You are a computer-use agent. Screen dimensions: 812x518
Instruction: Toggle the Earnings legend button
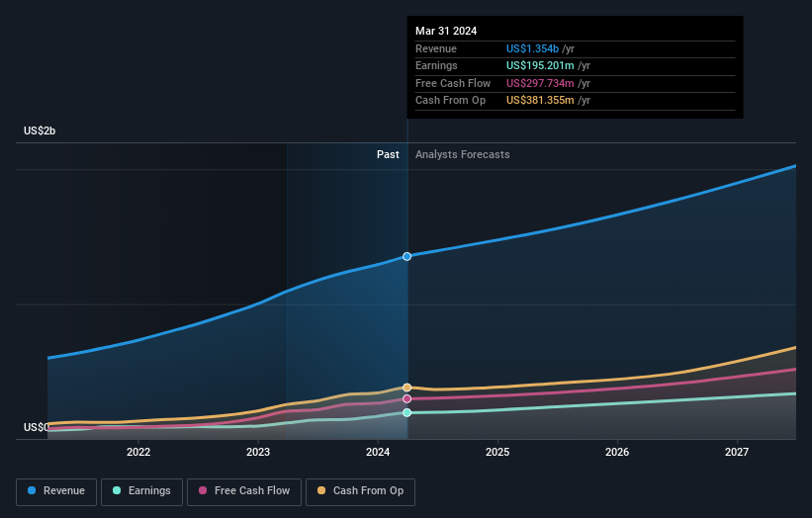click(141, 491)
